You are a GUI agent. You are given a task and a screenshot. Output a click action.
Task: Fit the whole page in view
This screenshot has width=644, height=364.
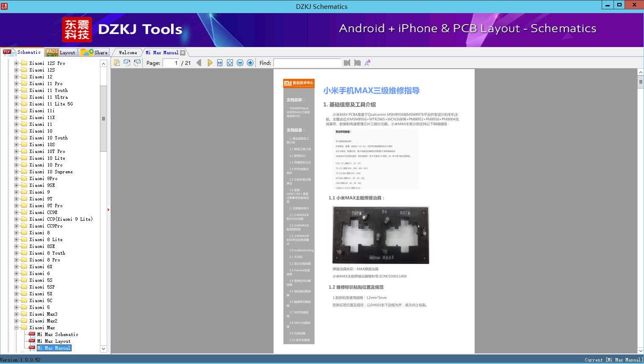coord(230,63)
